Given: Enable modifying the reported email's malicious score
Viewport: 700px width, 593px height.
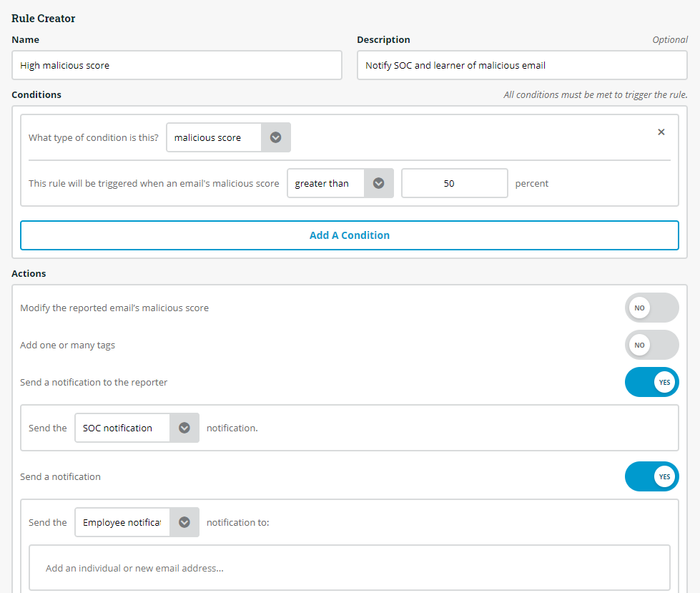Looking at the screenshot, I should pos(651,308).
